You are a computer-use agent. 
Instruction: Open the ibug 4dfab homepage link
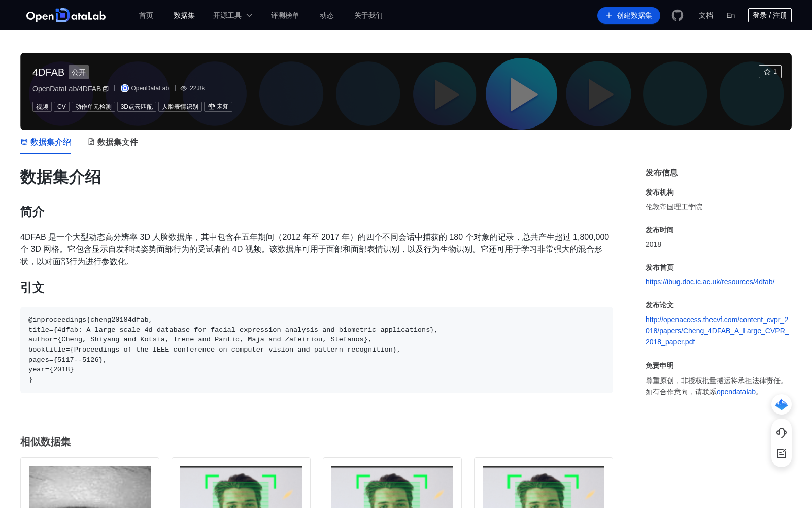(x=710, y=282)
